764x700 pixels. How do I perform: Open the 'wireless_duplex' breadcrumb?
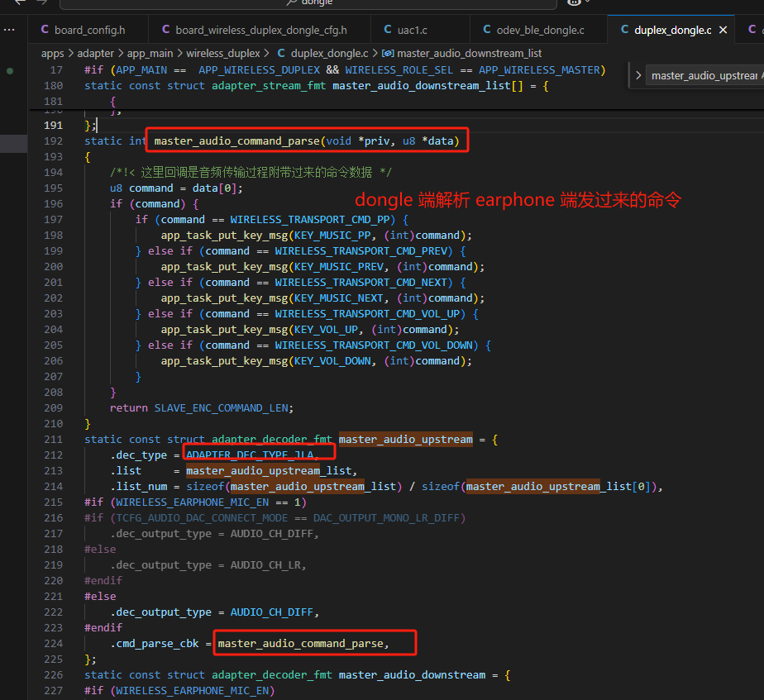(x=223, y=53)
